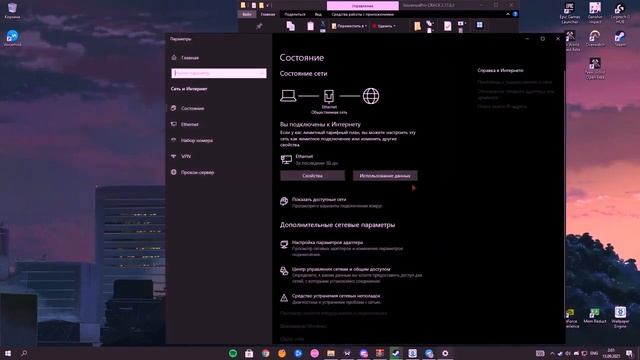640x360 pixels.
Task: Switch to the Вид tab in Explorer
Action: point(318,14)
